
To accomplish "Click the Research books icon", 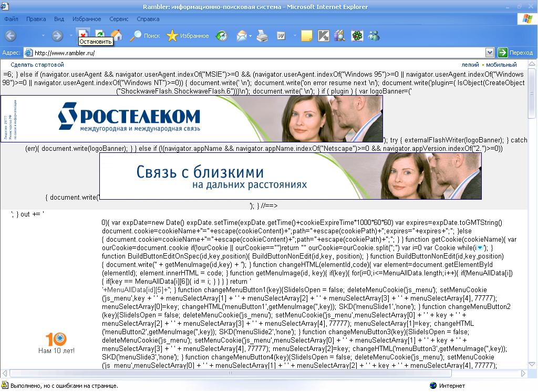I will [340, 36].
